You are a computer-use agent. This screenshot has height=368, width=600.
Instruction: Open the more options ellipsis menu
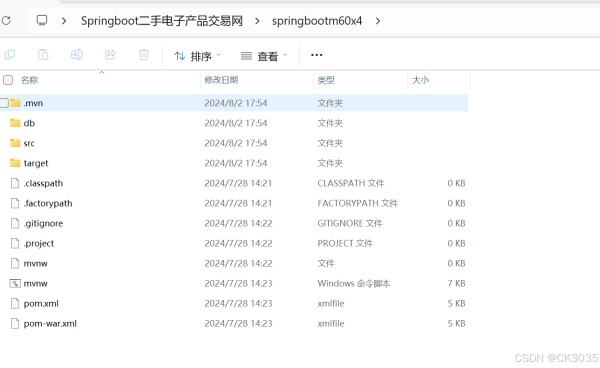click(316, 55)
